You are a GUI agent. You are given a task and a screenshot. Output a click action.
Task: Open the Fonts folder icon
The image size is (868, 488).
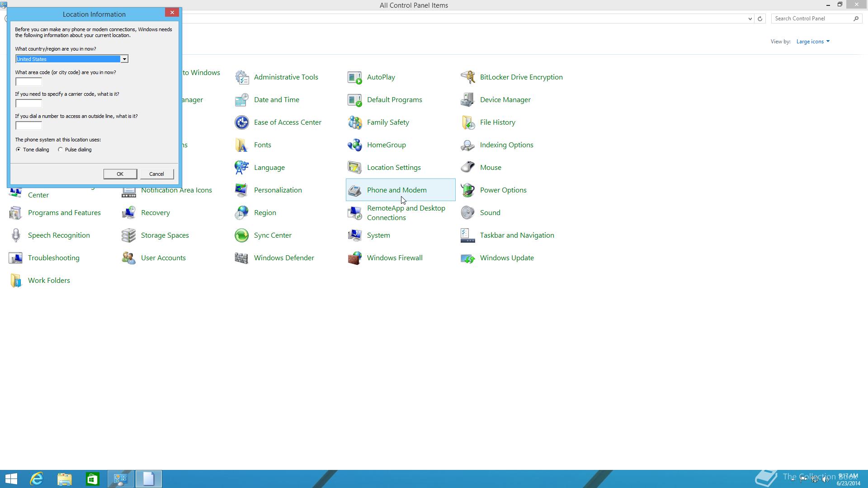(x=242, y=145)
